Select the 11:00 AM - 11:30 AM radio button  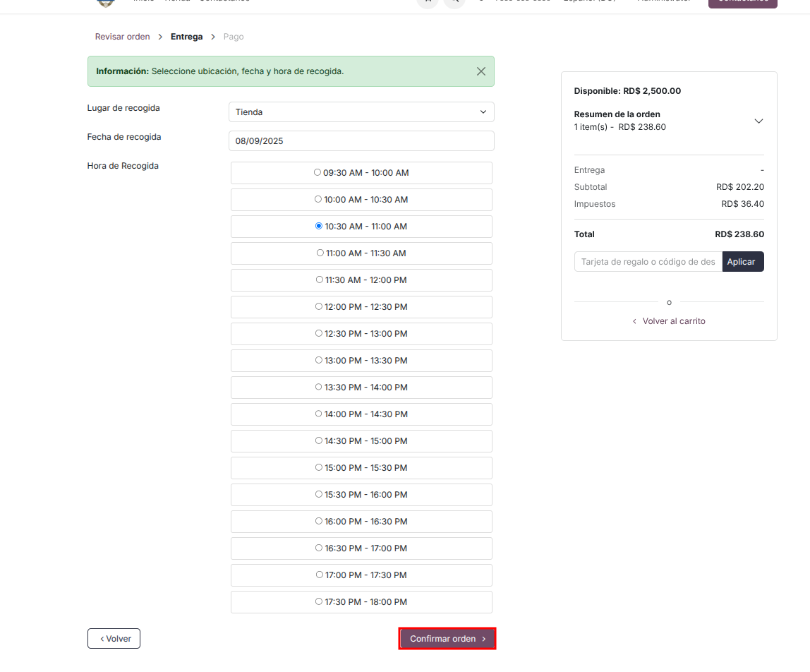(320, 253)
